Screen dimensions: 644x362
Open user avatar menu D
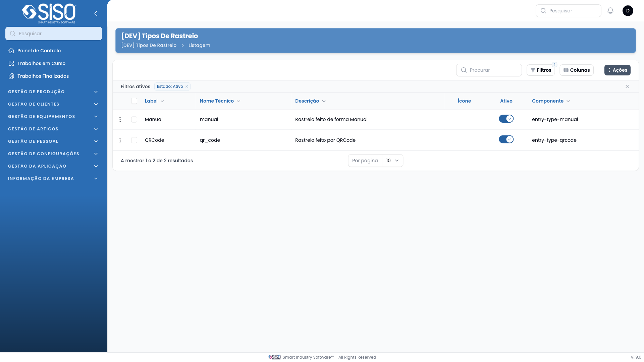[628, 11]
